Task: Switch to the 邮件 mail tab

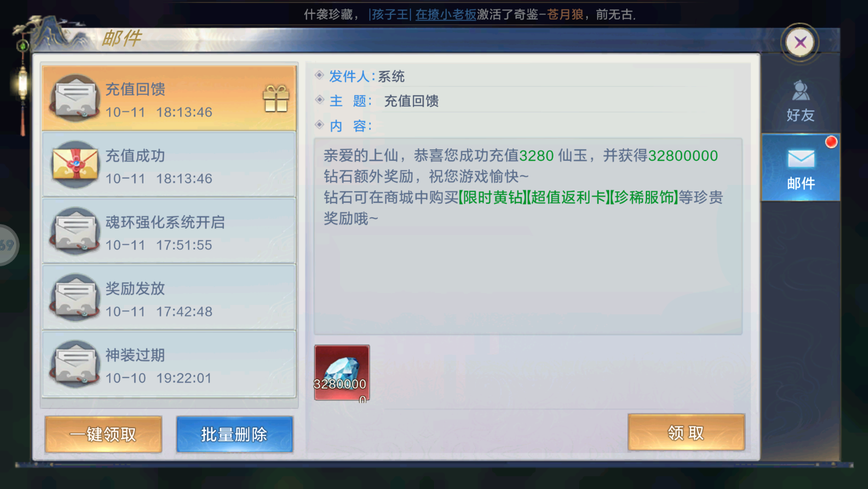Action: (x=801, y=167)
